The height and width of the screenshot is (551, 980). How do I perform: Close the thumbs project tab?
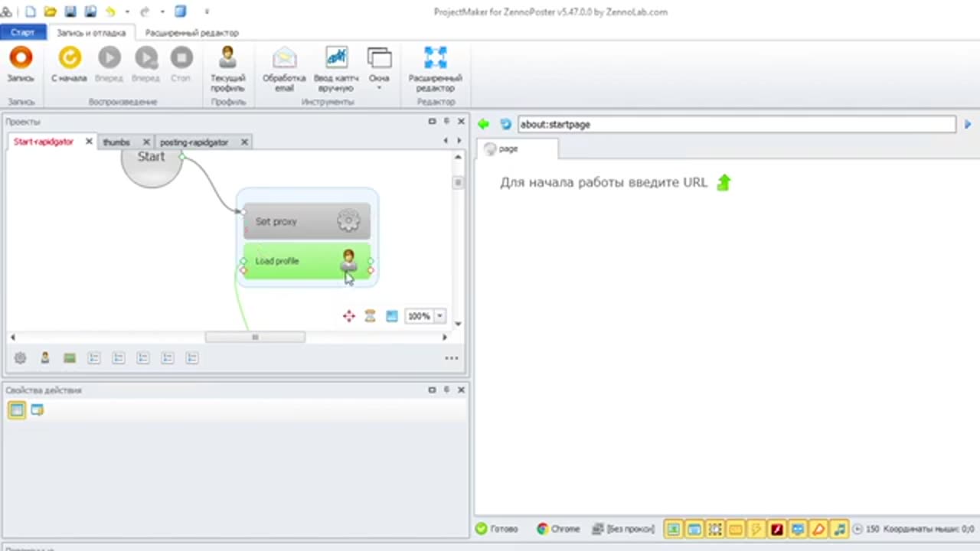pos(146,142)
